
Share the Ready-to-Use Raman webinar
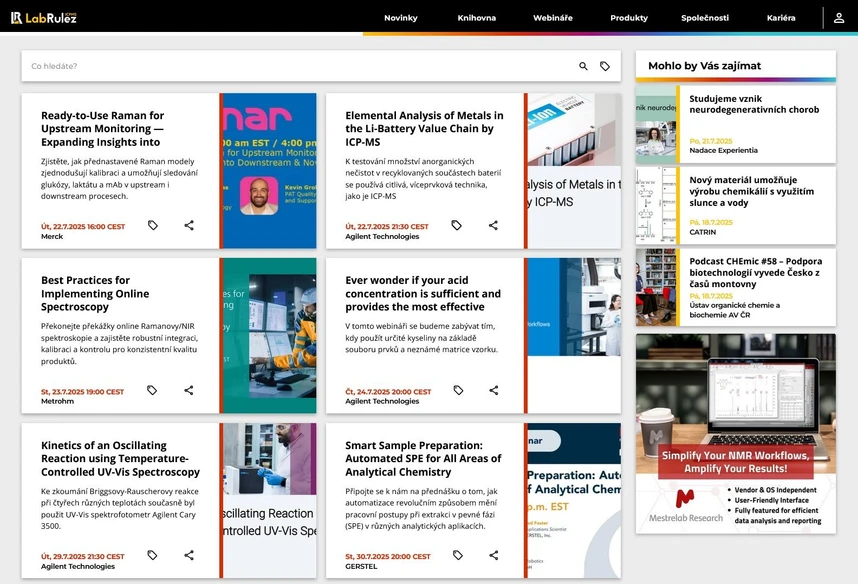189,226
